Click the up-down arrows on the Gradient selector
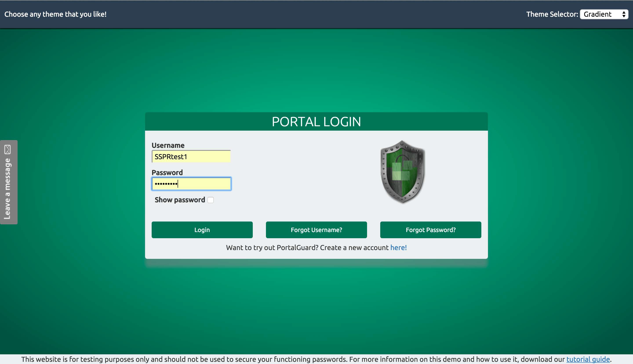 point(624,14)
